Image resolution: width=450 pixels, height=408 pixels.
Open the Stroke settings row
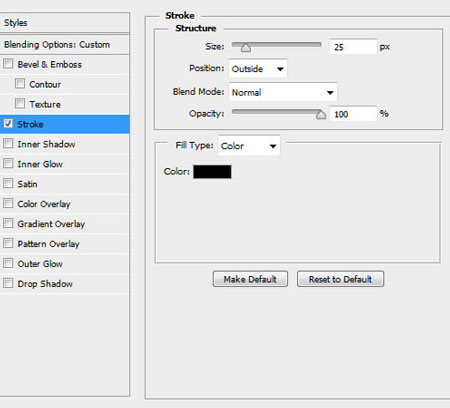click(64, 124)
